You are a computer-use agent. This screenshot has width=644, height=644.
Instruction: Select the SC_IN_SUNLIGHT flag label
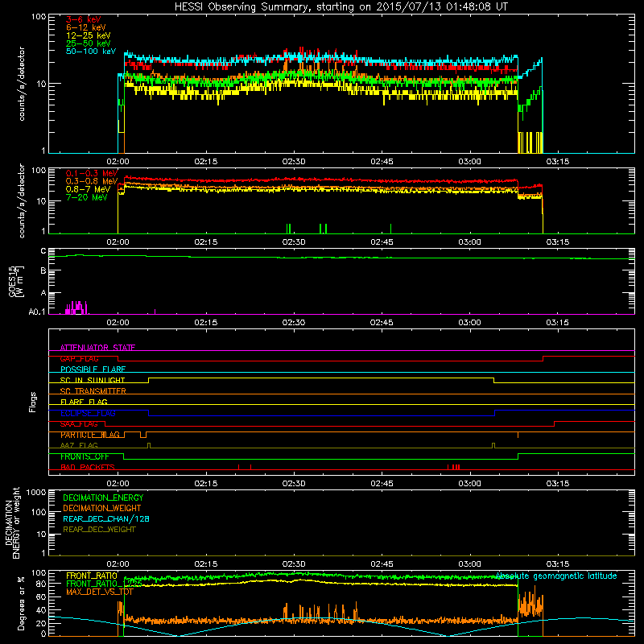tap(93, 380)
